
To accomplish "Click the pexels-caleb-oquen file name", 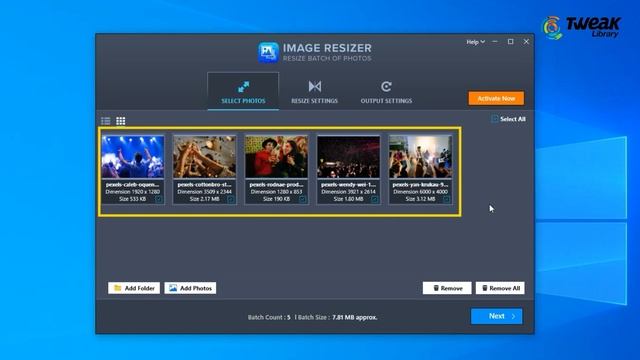I will coord(133,184).
